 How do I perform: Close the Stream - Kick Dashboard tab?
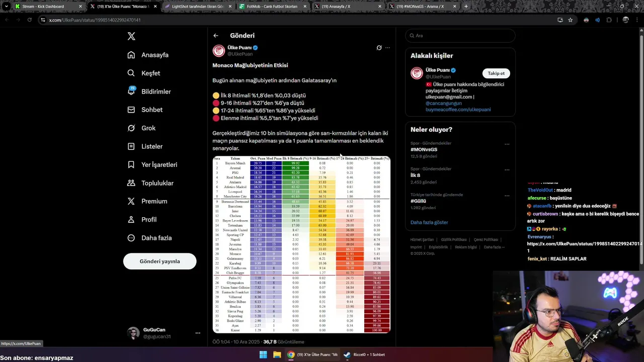tap(80, 7)
